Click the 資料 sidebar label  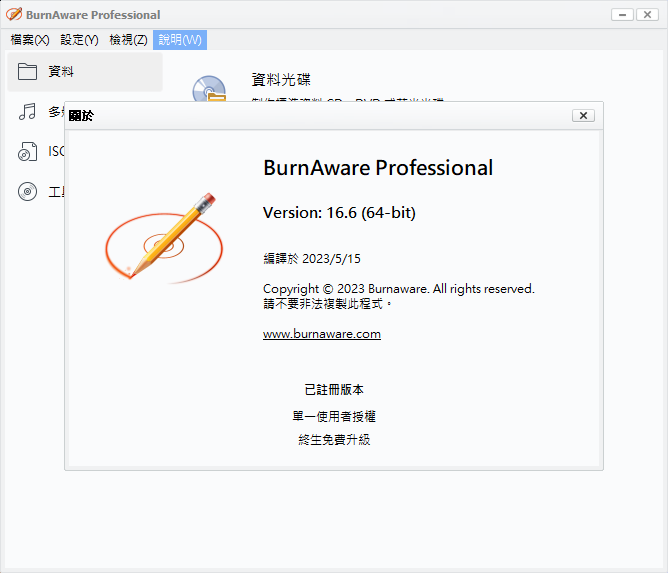(61, 71)
